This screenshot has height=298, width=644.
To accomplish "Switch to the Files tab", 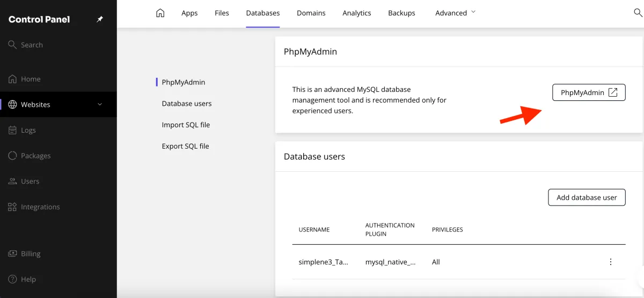I will click(222, 13).
